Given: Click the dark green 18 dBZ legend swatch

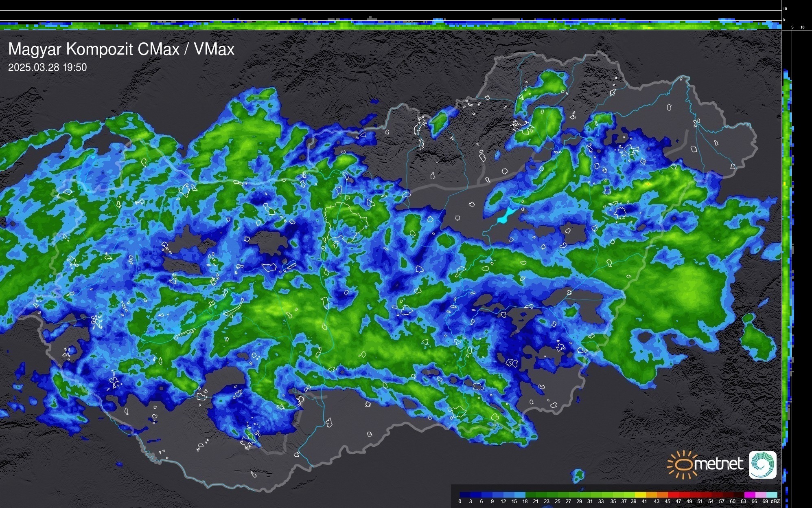Looking at the screenshot, I should (531, 495).
